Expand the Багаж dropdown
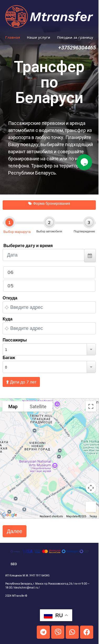The height and width of the screenshot is (644, 99). [91, 367]
